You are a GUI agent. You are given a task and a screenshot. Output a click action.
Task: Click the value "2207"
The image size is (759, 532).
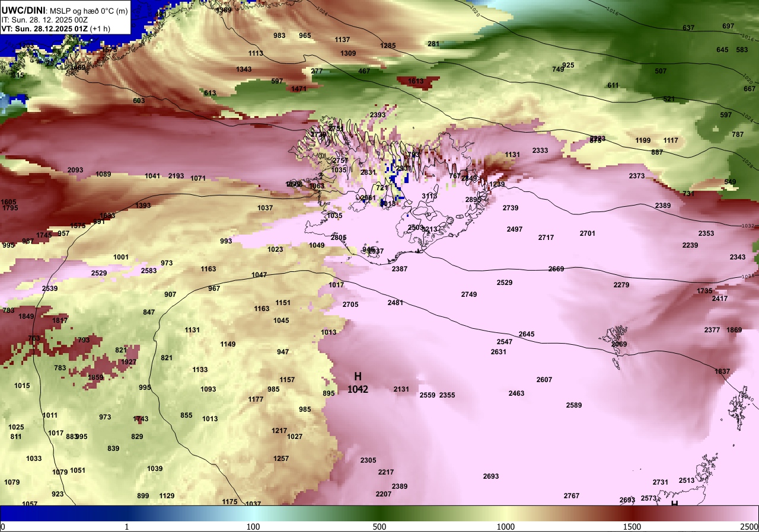pos(384,494)
